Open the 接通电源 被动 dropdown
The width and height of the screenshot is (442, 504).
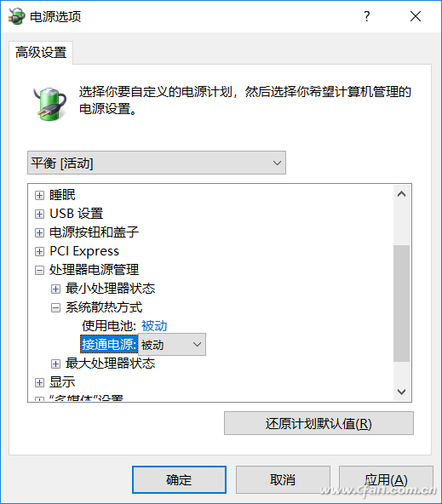click(x=172, y=345)
